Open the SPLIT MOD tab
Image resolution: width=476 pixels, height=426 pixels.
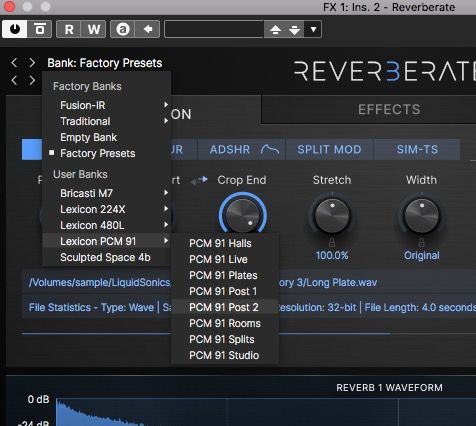tap(329, 149)
